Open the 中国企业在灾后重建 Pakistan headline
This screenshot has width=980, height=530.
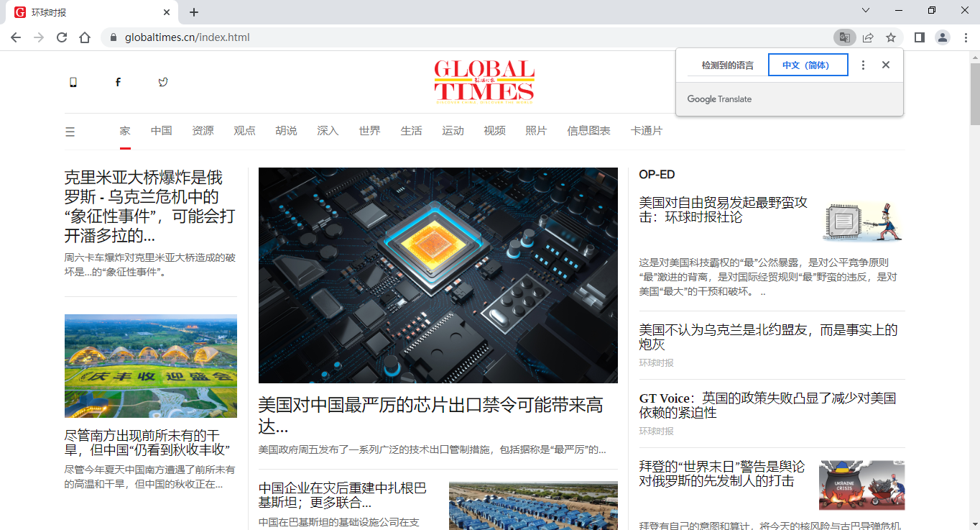pyautogui.click(x=343, y=495)
